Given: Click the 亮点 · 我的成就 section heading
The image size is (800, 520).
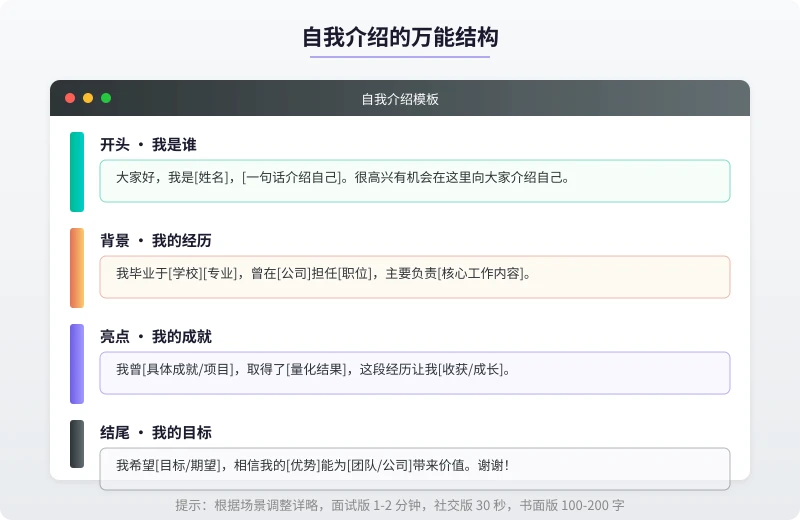Looking at the screenshot, I should 156,336.
